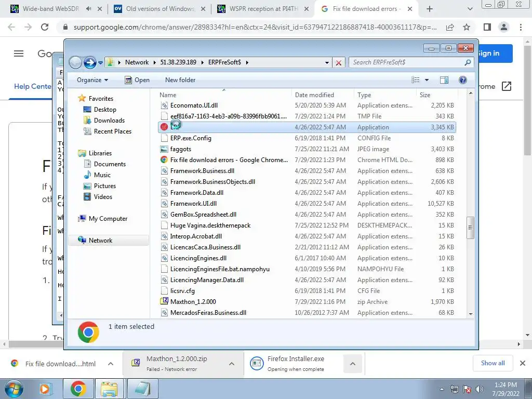This screenshot has height=399, width=532.
Task: Select My Computer in navigation pane
Action: 108,219
